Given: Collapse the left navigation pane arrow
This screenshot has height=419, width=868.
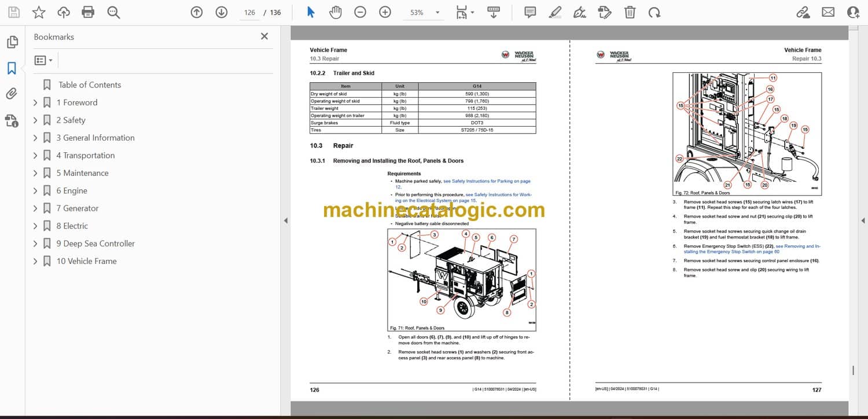Looking at the screenshot, I should point(285,220).
